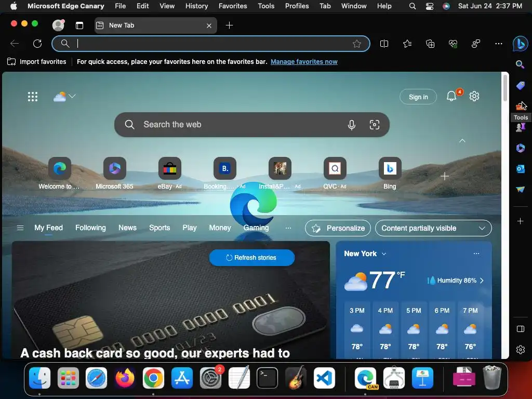Click Manage favorites now link

pos(304,62)
